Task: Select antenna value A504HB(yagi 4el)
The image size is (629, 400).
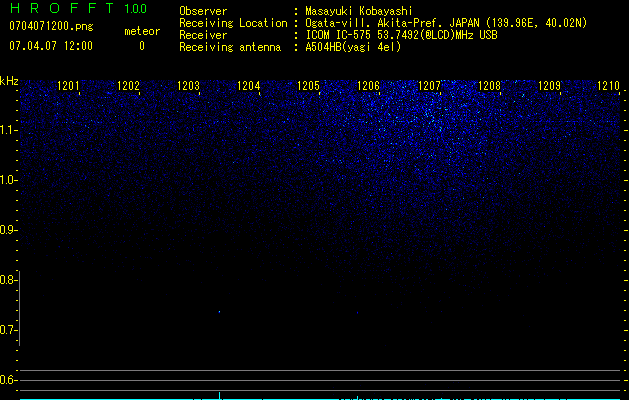Action: tap(353, 47)
